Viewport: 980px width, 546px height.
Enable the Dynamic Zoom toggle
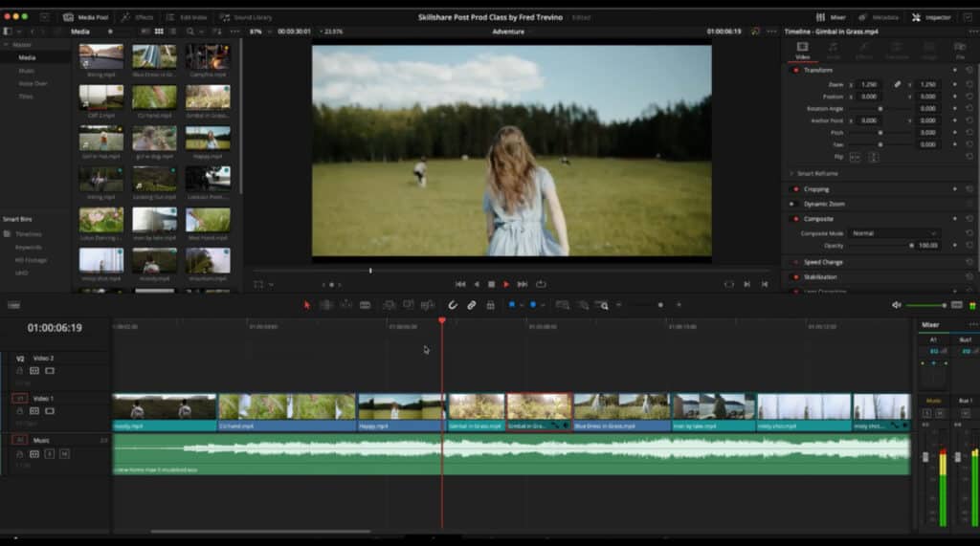coord(791,204)
